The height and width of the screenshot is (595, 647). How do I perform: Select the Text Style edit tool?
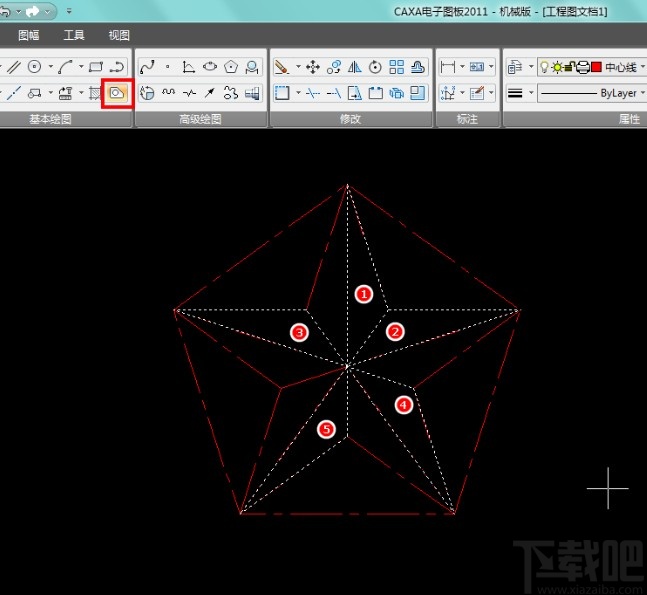pos(477,93)
